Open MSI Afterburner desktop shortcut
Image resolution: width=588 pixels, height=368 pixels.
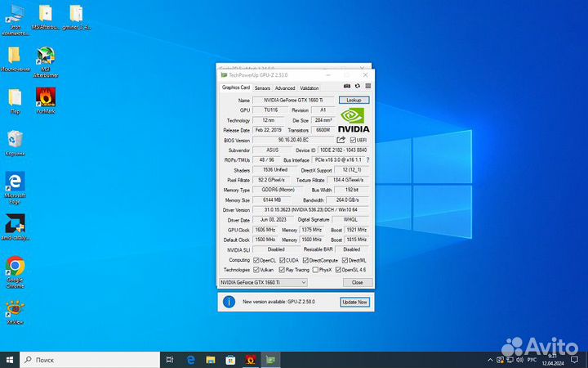[x=46, y=61]
